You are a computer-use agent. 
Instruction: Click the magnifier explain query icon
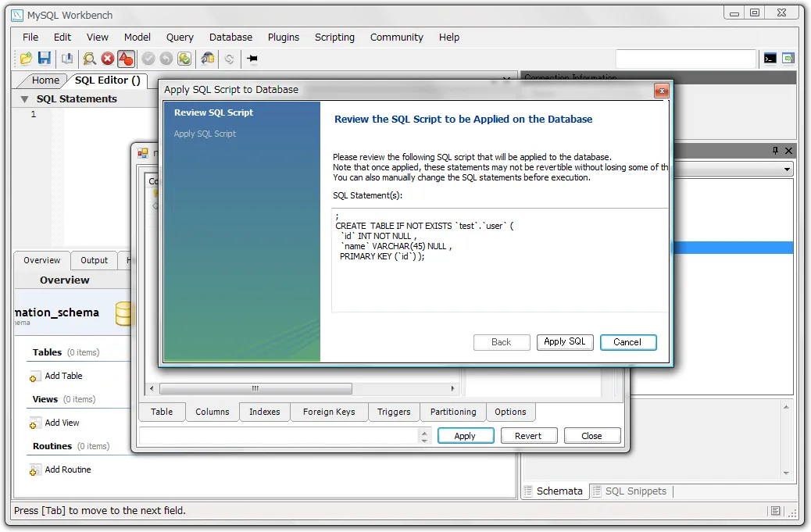[89, 59]
